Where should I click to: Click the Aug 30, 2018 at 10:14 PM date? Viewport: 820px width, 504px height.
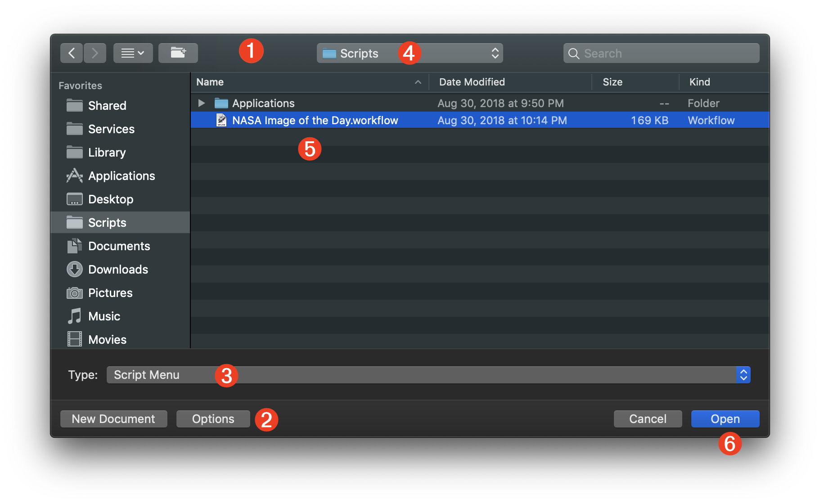(502, 120)
